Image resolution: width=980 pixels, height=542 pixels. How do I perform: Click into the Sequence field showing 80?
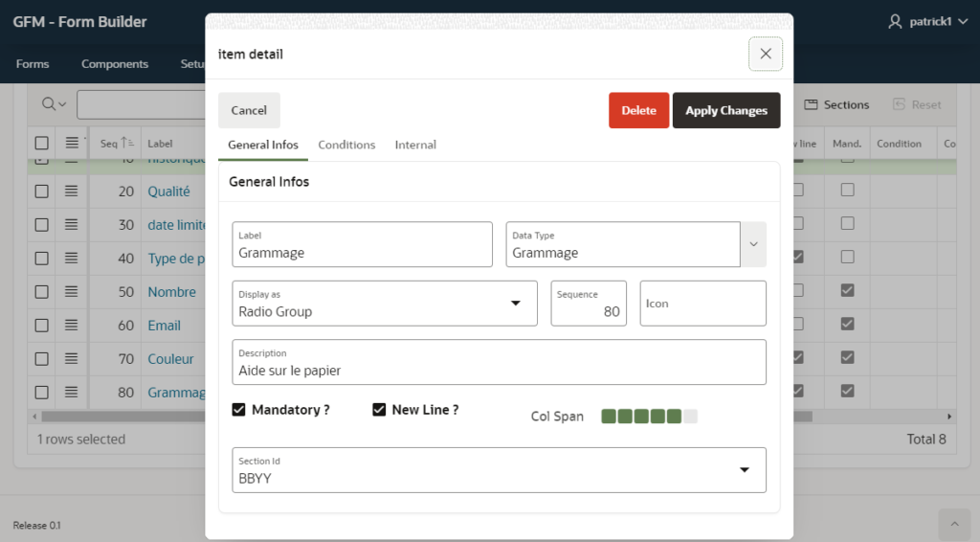point(589,304)
